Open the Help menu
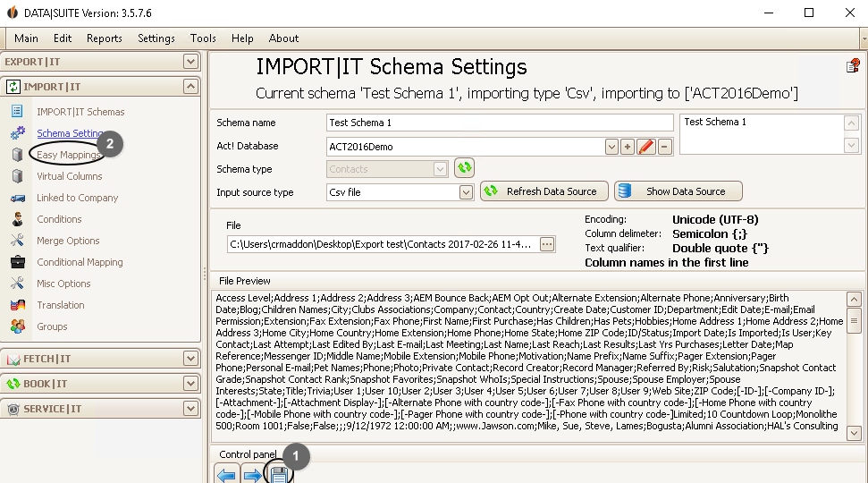This screenshot has height=483, width=868. (x=242, y=38)
